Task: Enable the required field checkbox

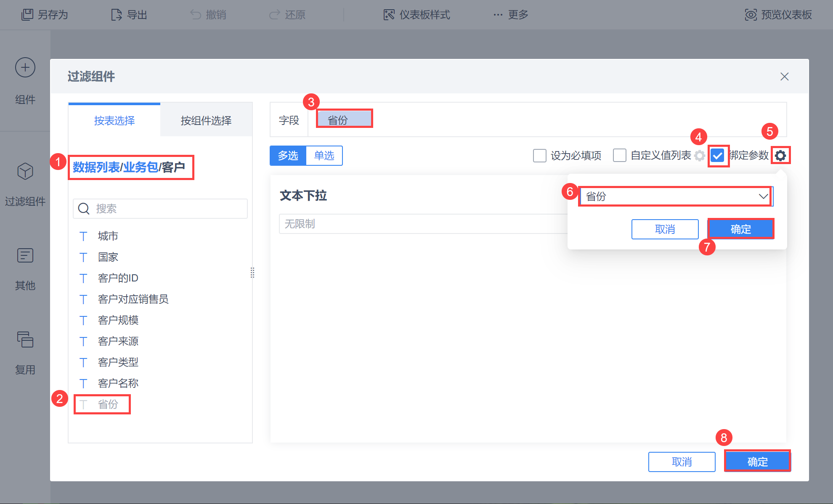Action: [540, 156]
